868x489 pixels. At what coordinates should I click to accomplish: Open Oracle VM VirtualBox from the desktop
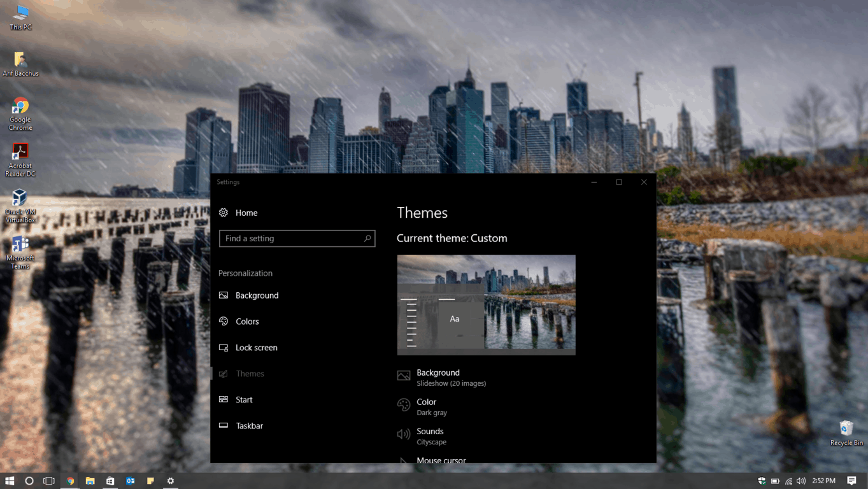(19, 204)
